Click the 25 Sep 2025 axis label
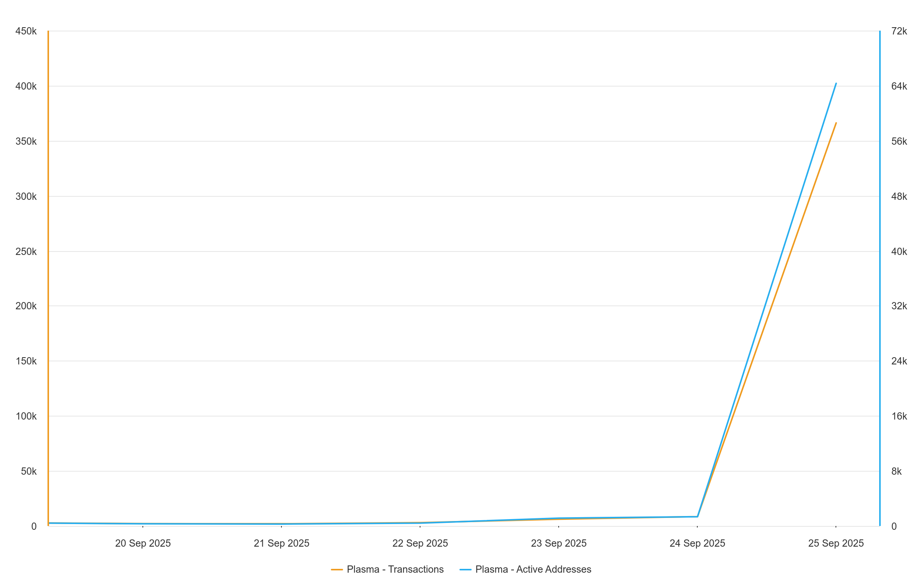Image resolution: width=919 pixels, height=588 pixels. pos(836,543)
